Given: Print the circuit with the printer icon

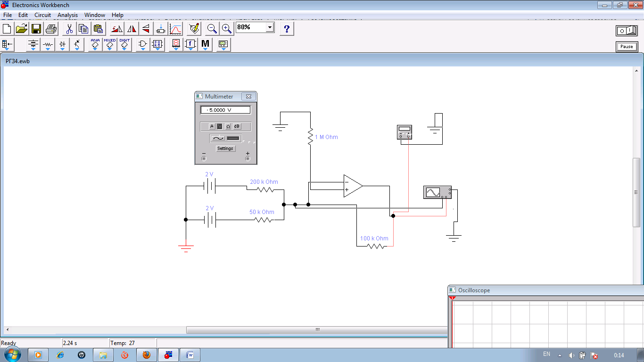Looking at the screenshot, I should pyautogui.click(x=51, y=29).
